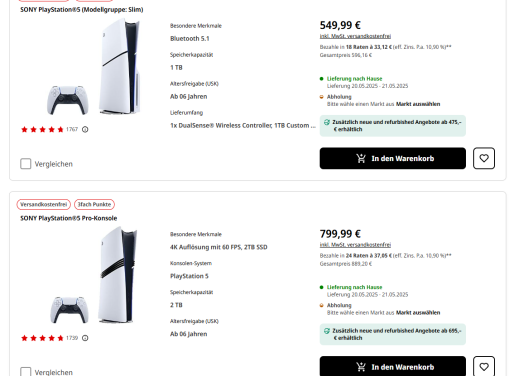
Task: Open rating info icon for PS5 Slim
Action: tap(85, 129)
